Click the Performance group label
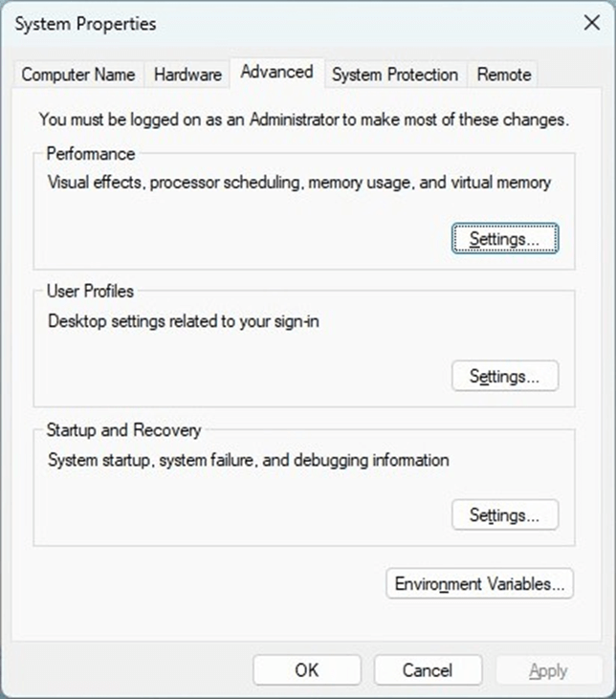The height and width of the screenshot is (699, 616). (91, 154)
